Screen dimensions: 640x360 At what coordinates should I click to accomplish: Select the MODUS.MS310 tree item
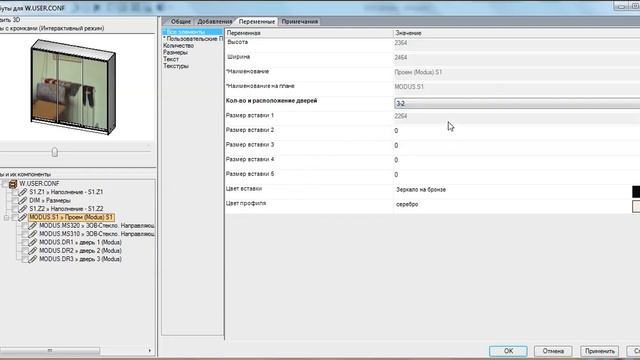(x=97, y=234)
